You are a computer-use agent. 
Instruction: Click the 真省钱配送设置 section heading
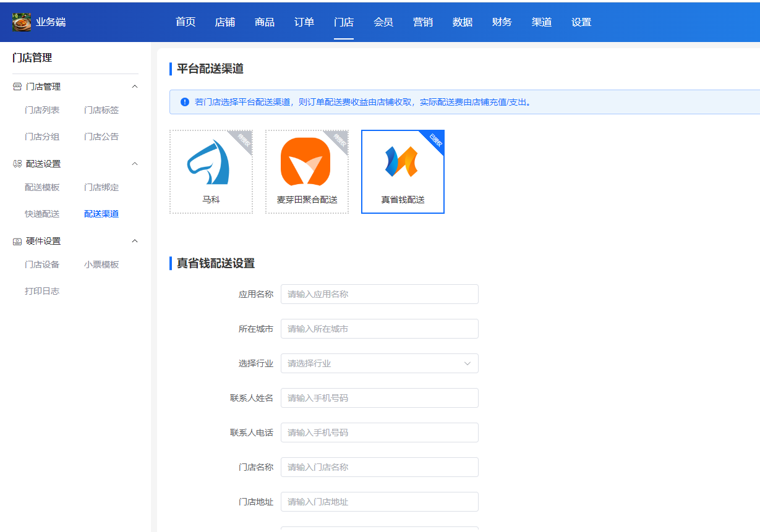pos(216,263)
